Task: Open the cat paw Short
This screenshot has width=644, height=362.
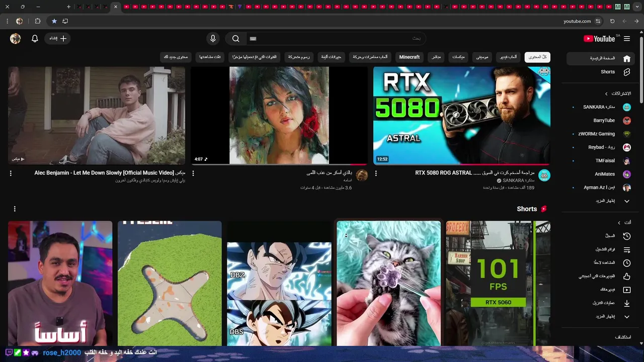Action: pos(388,284)
